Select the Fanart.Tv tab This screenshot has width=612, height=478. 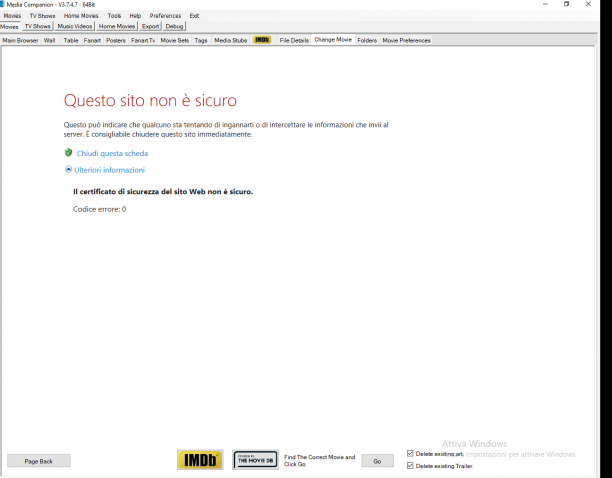click(x=143, y=40)
